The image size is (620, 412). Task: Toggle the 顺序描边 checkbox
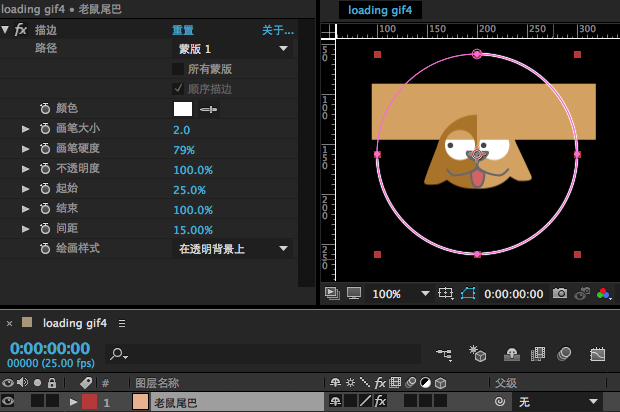178,89
